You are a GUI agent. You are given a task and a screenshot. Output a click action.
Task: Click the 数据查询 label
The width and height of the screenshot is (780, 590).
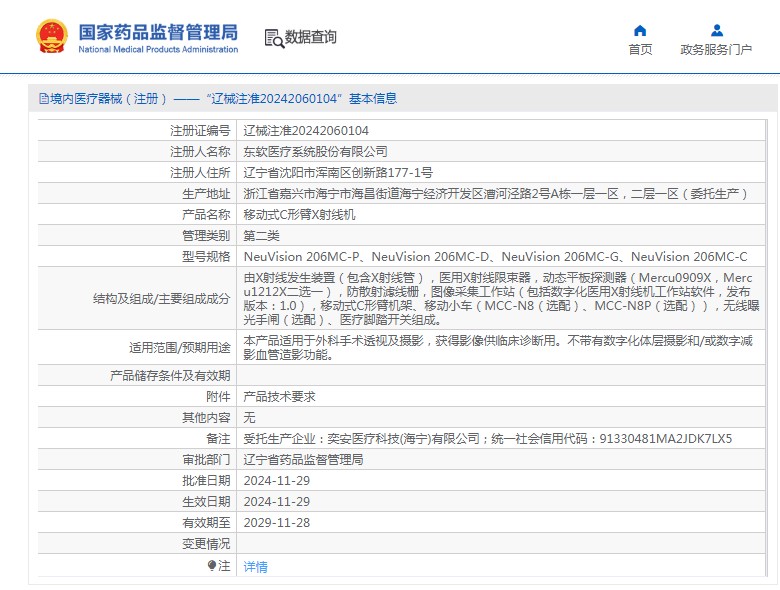310,37
